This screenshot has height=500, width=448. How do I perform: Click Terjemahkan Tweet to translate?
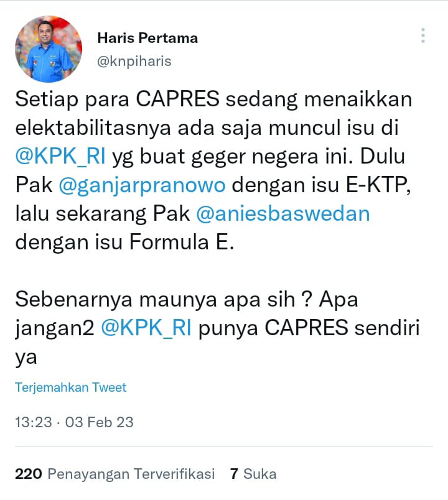70,387
